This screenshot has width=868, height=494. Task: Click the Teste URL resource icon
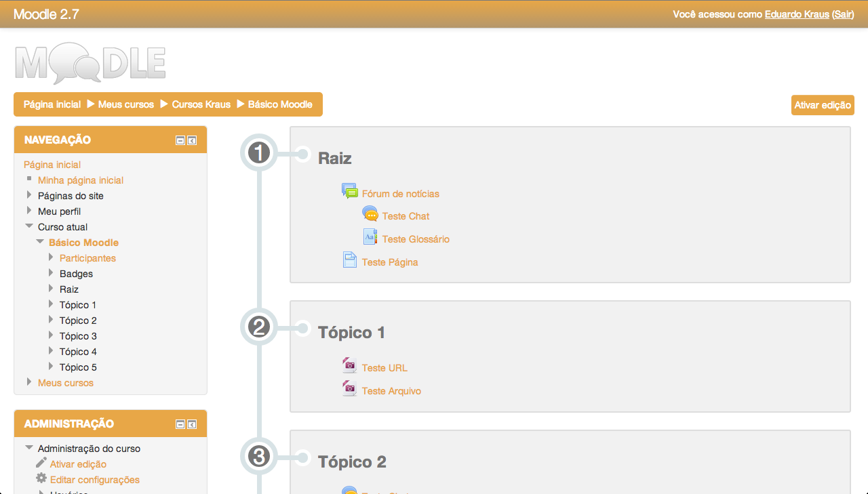click(x=349, y=366)
